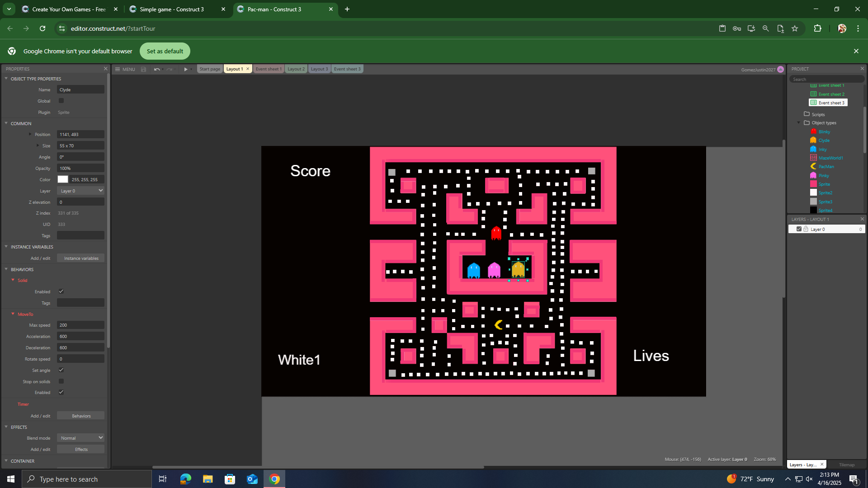Select the red Blinky ghost in layout
The image size is (868, 488).
click(x=496, y=233)
